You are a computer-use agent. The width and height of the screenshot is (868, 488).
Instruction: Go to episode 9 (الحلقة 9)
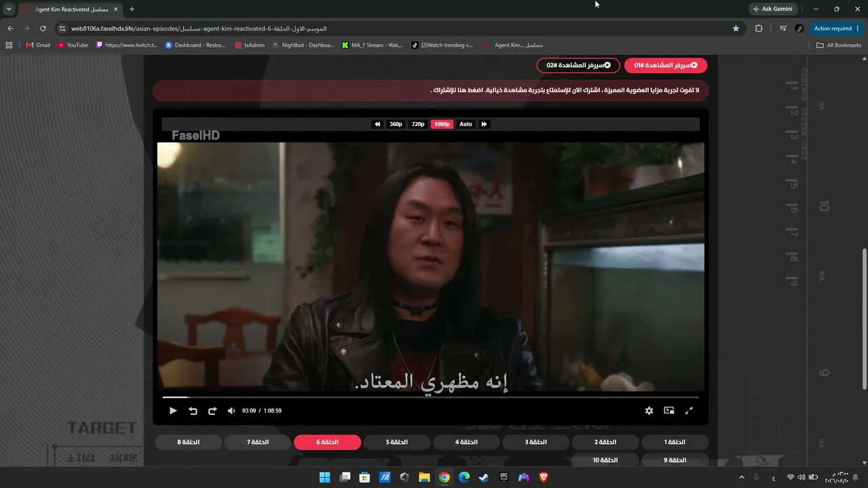(675, 460)
